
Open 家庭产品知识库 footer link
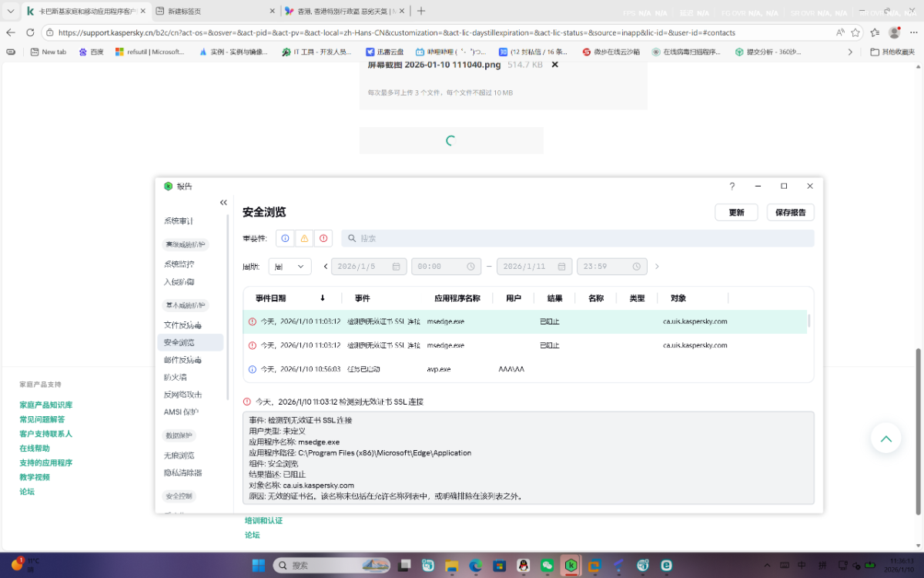(x=45, y=405)
